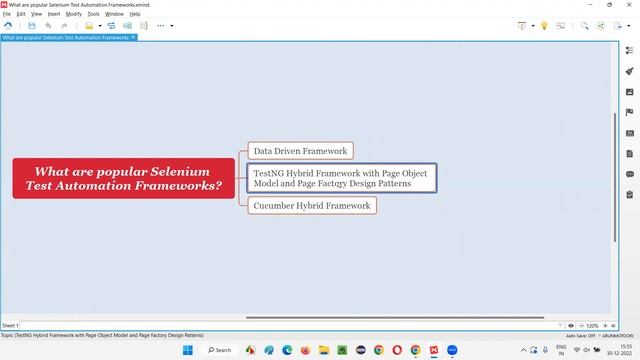Expand the Presentation mode dropdown arrow
The image size is (640, 360).
tap(533, 26)
